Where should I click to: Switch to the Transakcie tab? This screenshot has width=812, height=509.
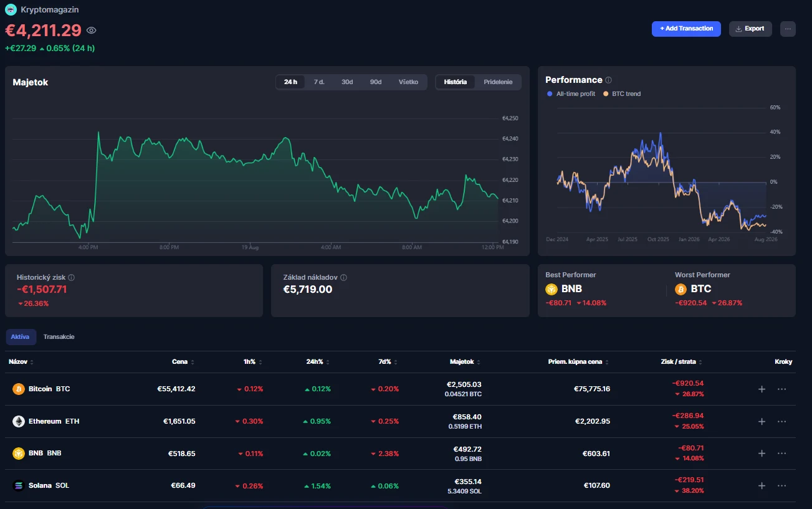tap(59, 336)
